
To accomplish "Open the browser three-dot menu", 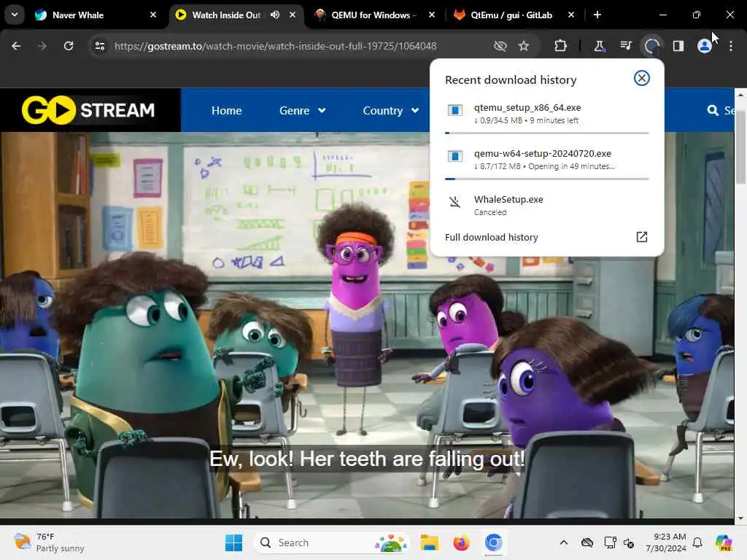I will point(731,46).
